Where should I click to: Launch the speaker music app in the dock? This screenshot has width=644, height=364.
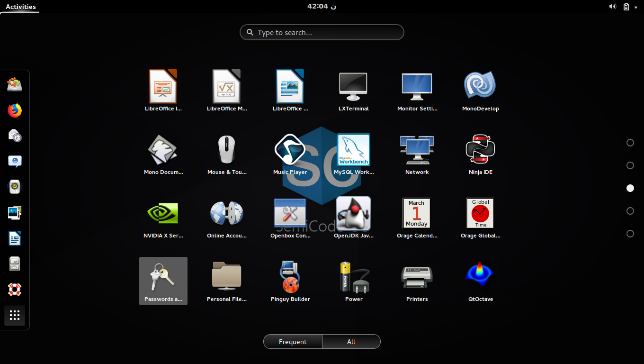click(15, 187)
